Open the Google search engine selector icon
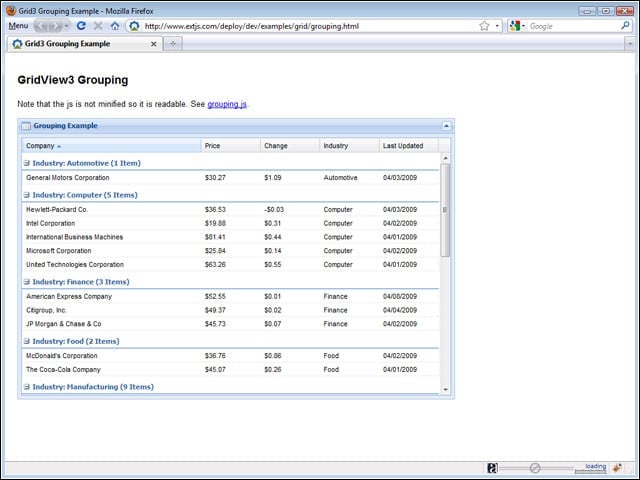The width and height of the screenshot is (640, 480). [x=517, y=26]
